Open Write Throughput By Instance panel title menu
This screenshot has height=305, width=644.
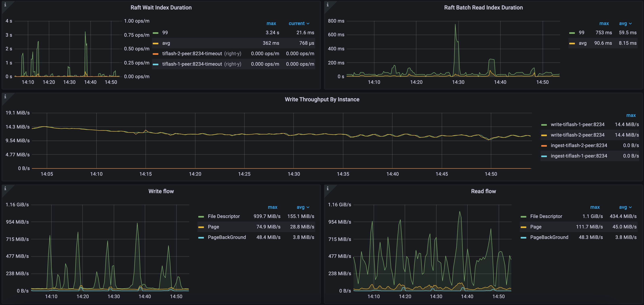point(322,100)
